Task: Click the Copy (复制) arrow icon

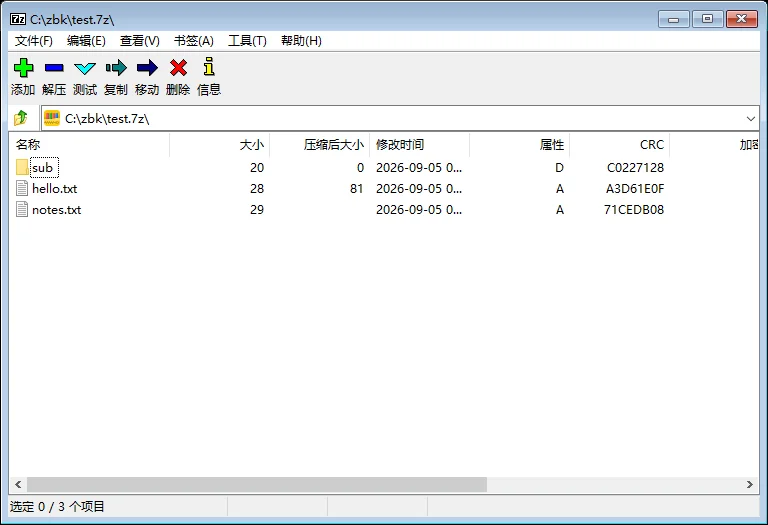Action: click(116, 68)
